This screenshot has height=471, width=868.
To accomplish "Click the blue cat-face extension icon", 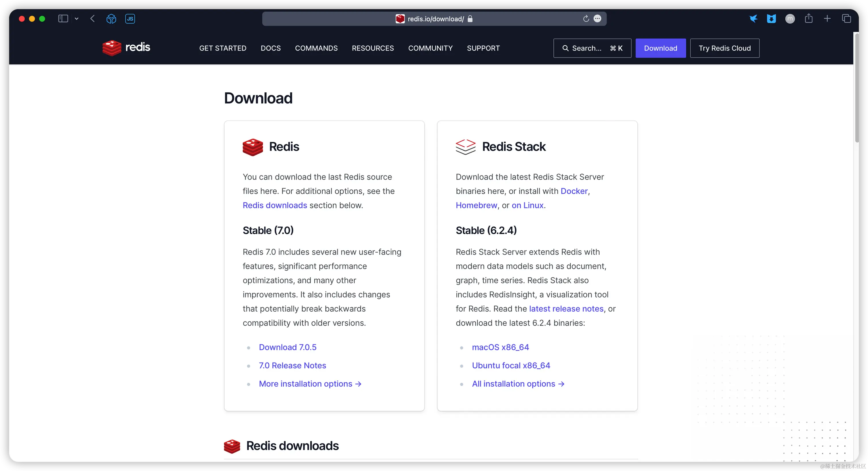I will click(x=771, y=19).
